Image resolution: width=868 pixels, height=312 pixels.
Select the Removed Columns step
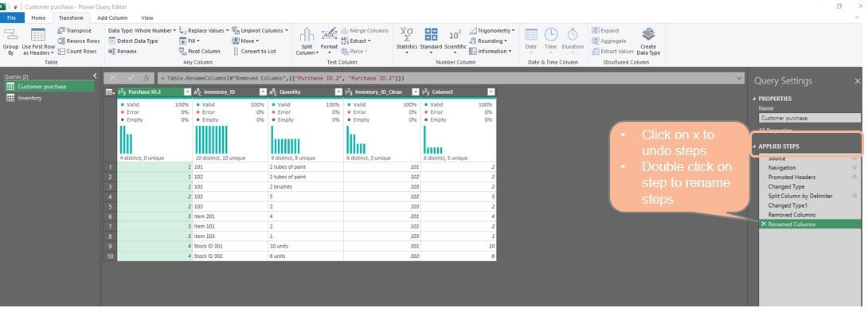[792, 215]
